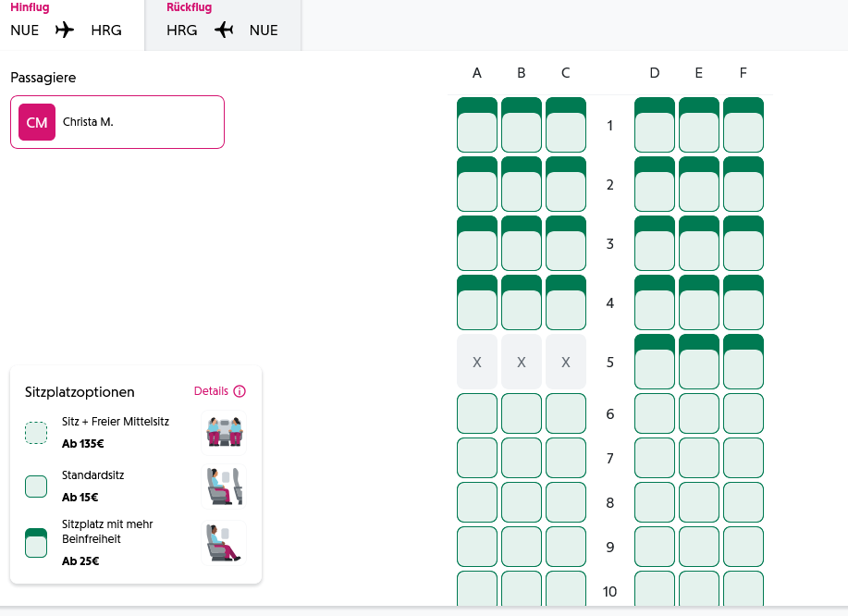848x616 pixels.
Task: Select standard seat 6B
Action: pyautogui.click(x=522, y=413)
